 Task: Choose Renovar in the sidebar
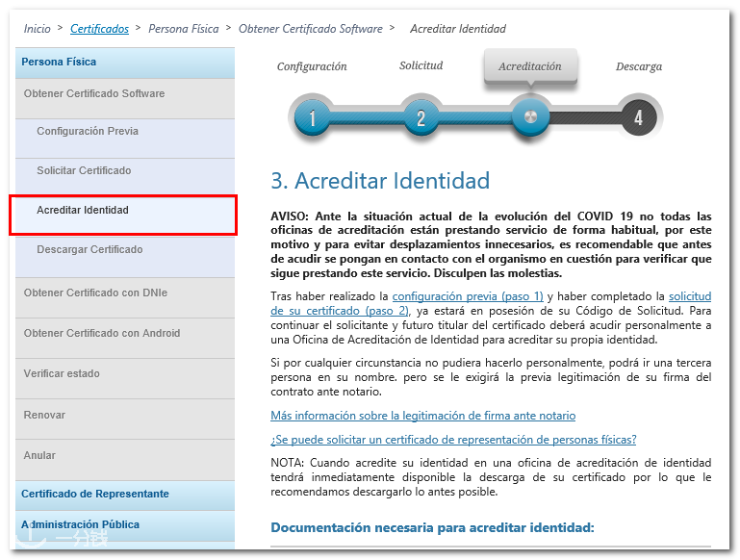125,420
